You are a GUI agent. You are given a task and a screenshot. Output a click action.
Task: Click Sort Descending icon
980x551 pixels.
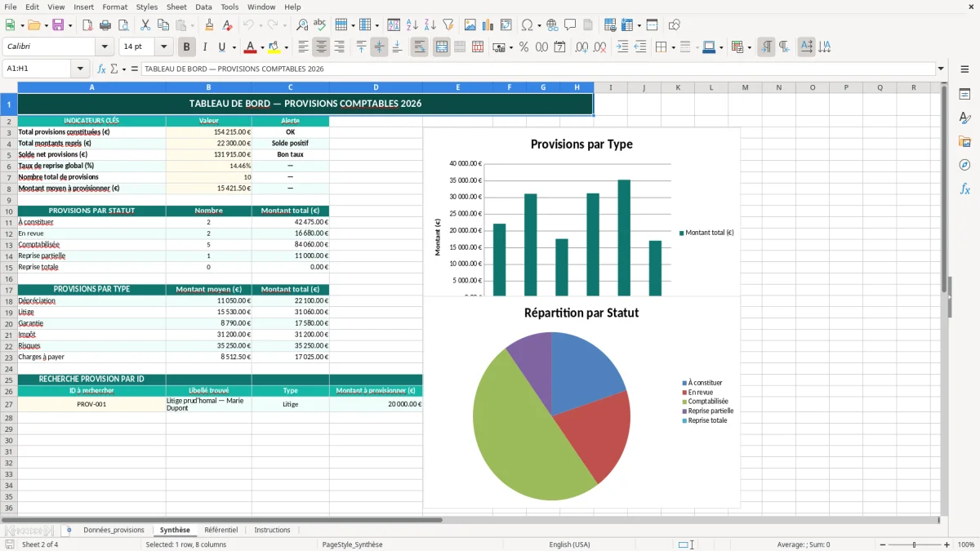(x=430, y=25)
